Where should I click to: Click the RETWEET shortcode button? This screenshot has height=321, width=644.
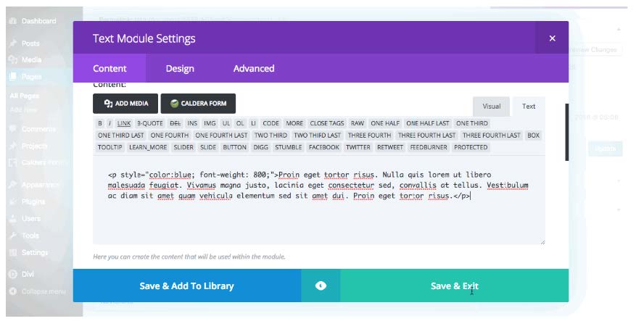click(x=389, y=147)
